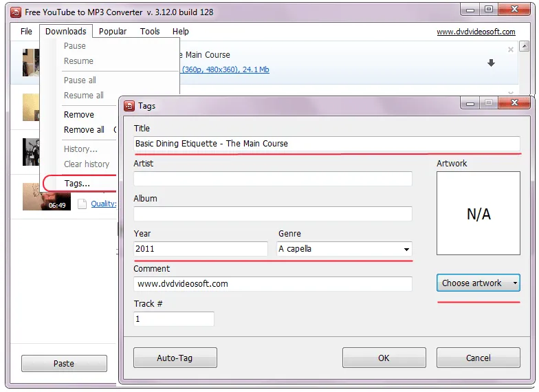Choose Remove from the Downloads menu
The image size is (539, 392).
[78, 114]
